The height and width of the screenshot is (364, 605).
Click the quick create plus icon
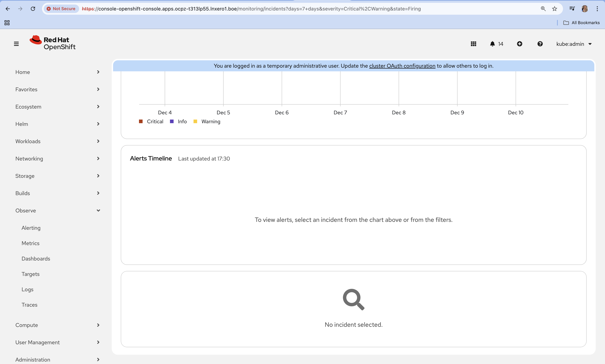[519, 44]
